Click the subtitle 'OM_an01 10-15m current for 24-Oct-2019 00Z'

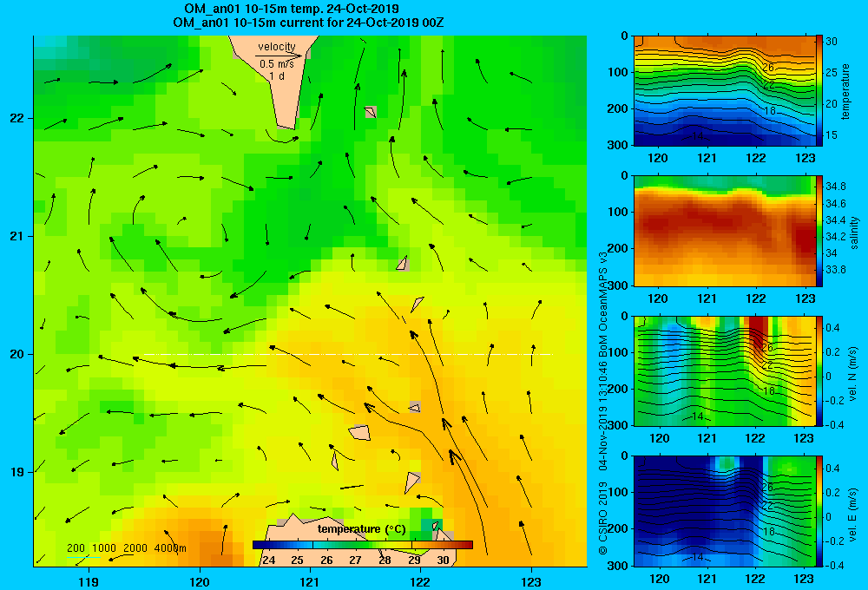(308, 23)
